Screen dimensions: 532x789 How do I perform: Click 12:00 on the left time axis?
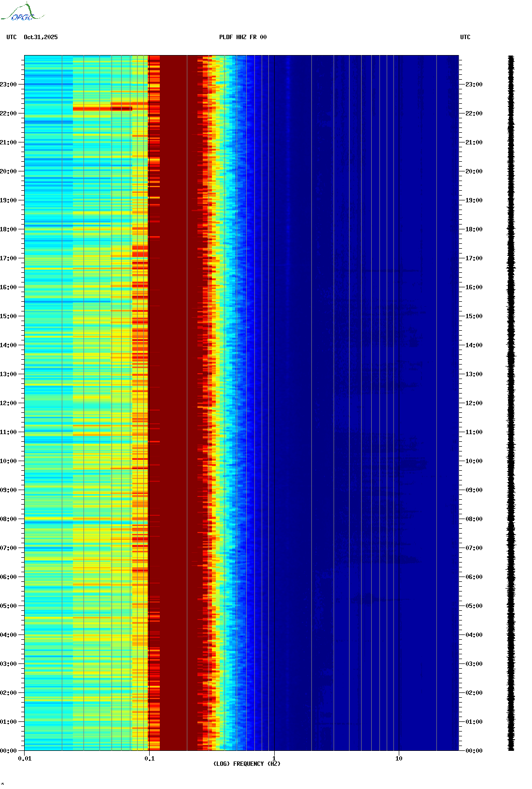pyautogui.click(x=8, y=403)
